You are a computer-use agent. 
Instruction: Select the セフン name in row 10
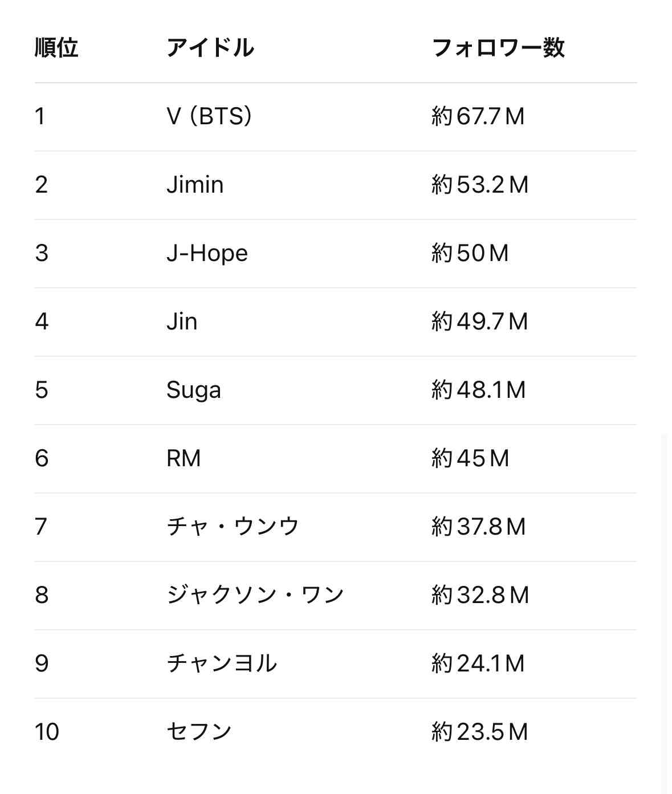click(x=199, y=732)
